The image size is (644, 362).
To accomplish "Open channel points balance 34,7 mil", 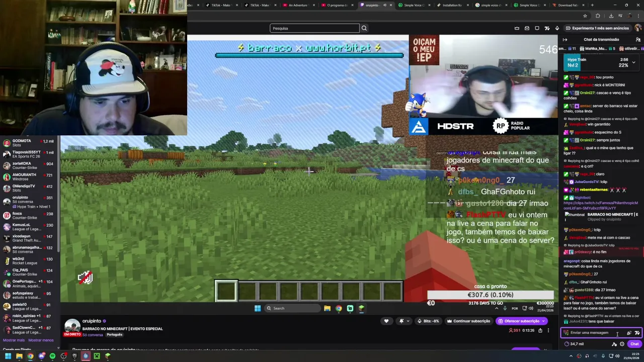I will pyautogui.click(x=574, y=344).
